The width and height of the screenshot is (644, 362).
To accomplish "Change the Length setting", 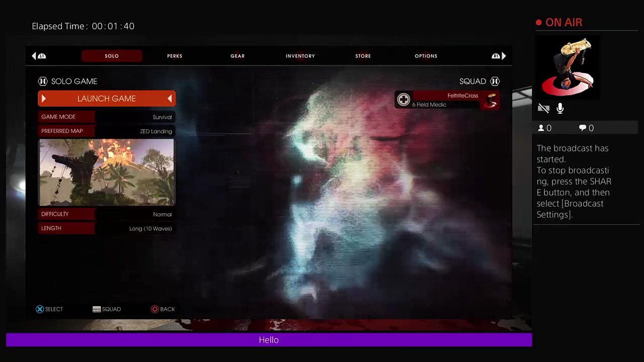I will 107,228.
